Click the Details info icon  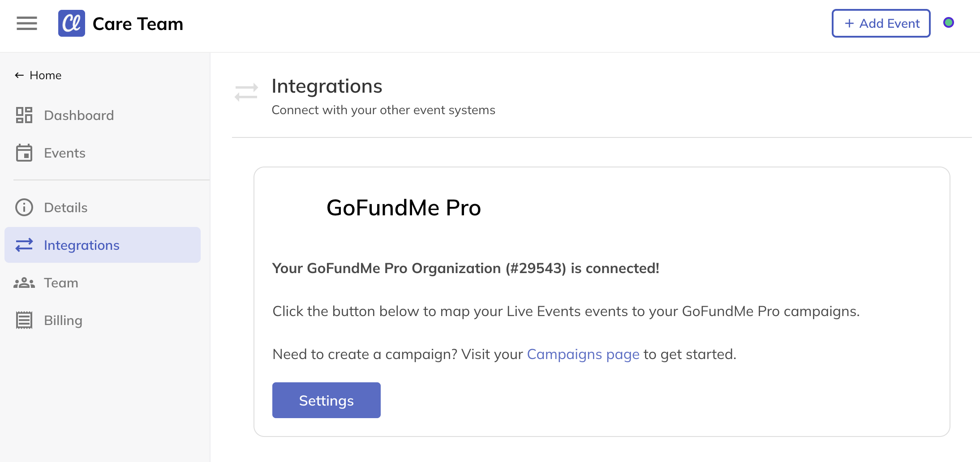coord(24,207)
